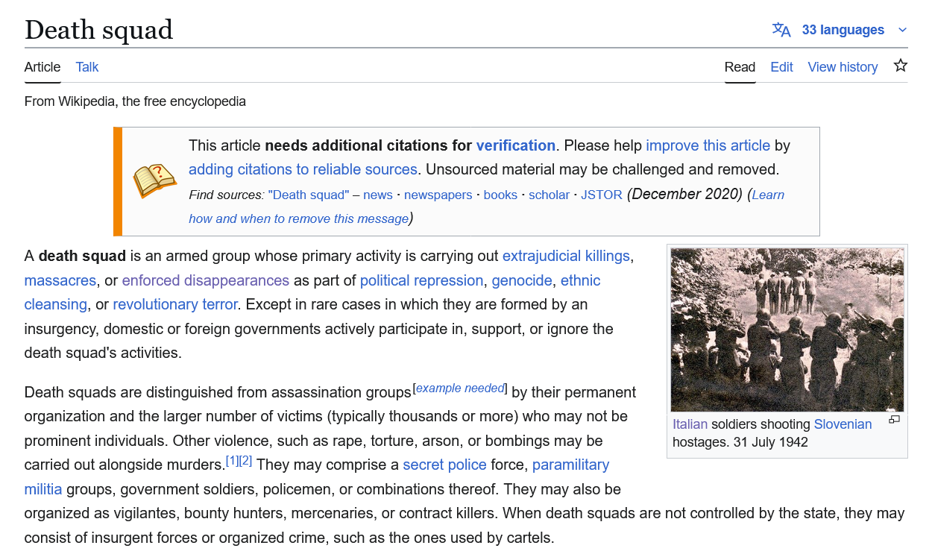Viewport: 932px width, 560px height.
Task: Click the Italian link in image caption
Action: (x=690, y=424)
